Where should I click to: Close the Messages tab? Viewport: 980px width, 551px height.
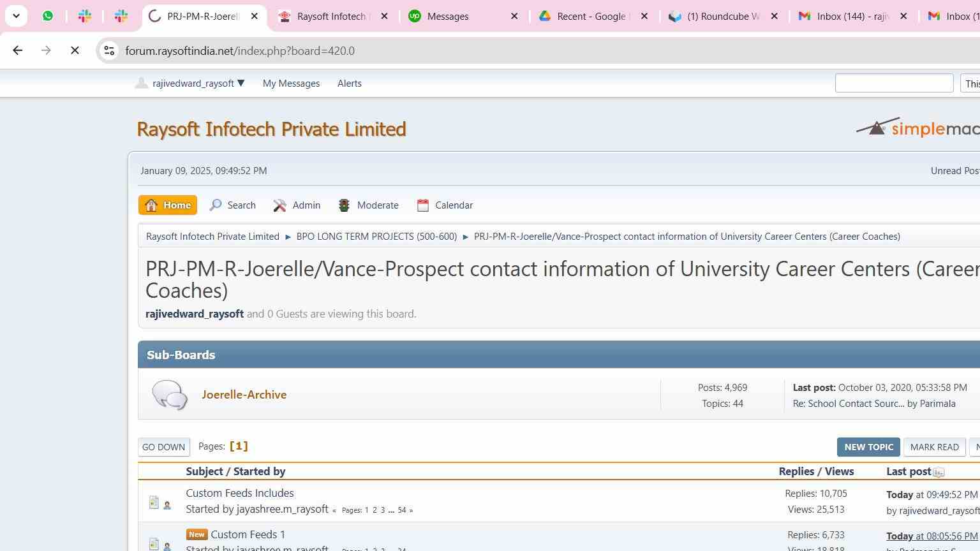[x=514, y=16]
